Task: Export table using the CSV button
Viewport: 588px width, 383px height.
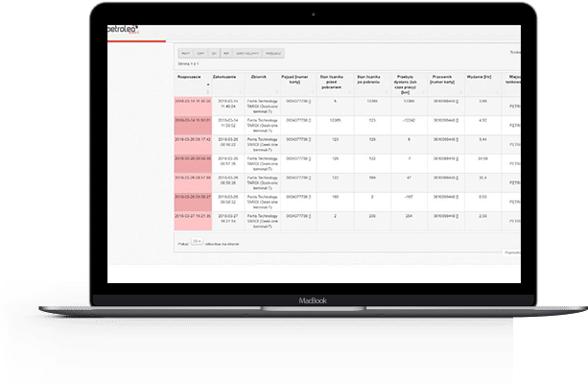Action: pos(214,54)
